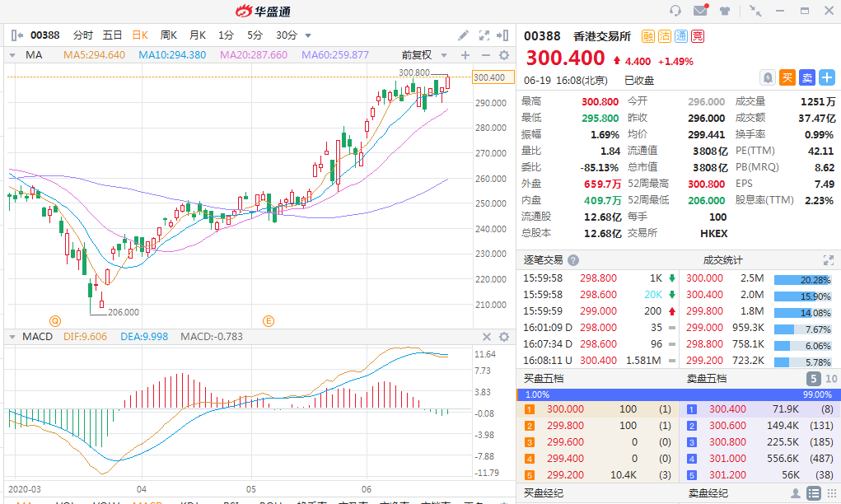Click the 融 margin tag icon
This screenshot has height=504, width=841.
[648, 36]
